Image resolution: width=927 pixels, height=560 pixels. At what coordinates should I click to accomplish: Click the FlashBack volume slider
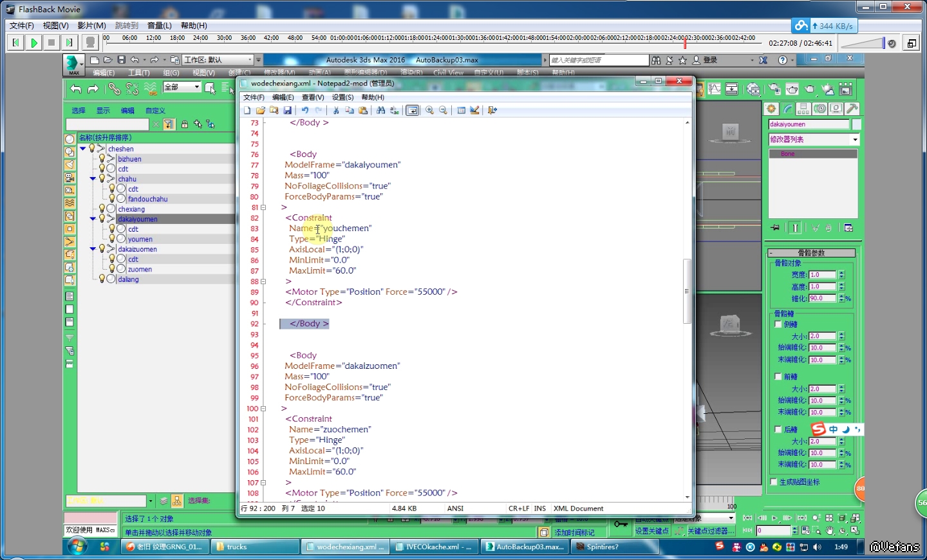863,43
